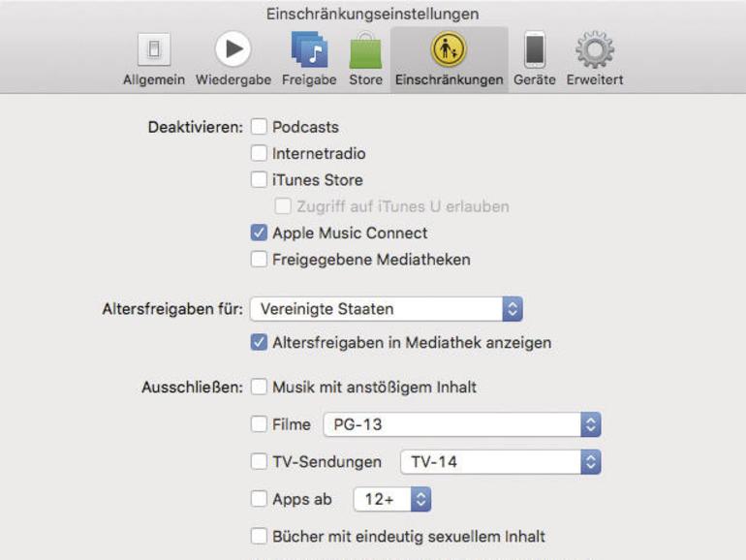Enable the Filme restriction checkbox
The width and height of the screenshot is (746, 560).
259,424
